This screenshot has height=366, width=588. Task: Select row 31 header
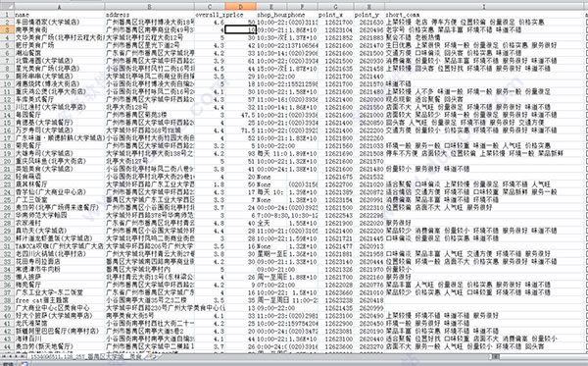point(7,246)
